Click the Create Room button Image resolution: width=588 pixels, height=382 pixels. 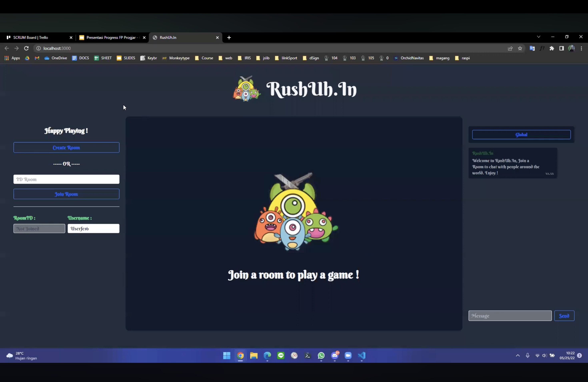[66, 147]
